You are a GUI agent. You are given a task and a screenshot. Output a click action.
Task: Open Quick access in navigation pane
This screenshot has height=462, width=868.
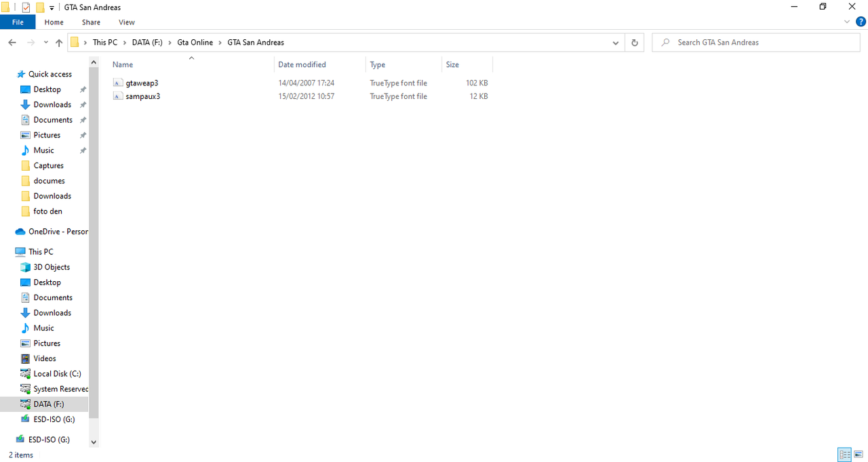pos(50,74)
